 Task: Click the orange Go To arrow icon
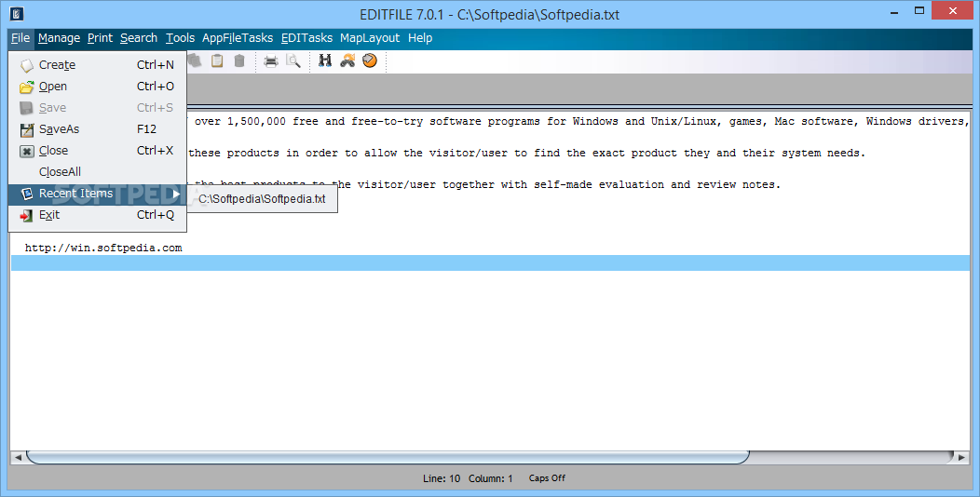coord(370,60)
